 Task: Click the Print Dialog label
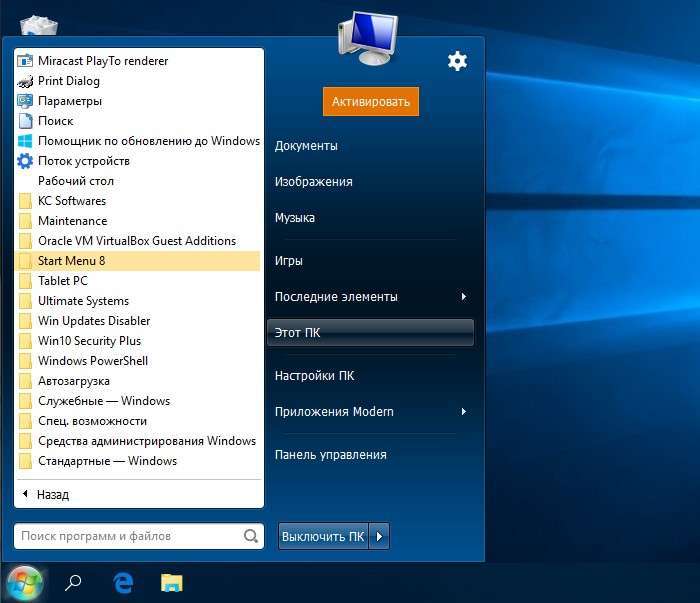tap(69, 81)
